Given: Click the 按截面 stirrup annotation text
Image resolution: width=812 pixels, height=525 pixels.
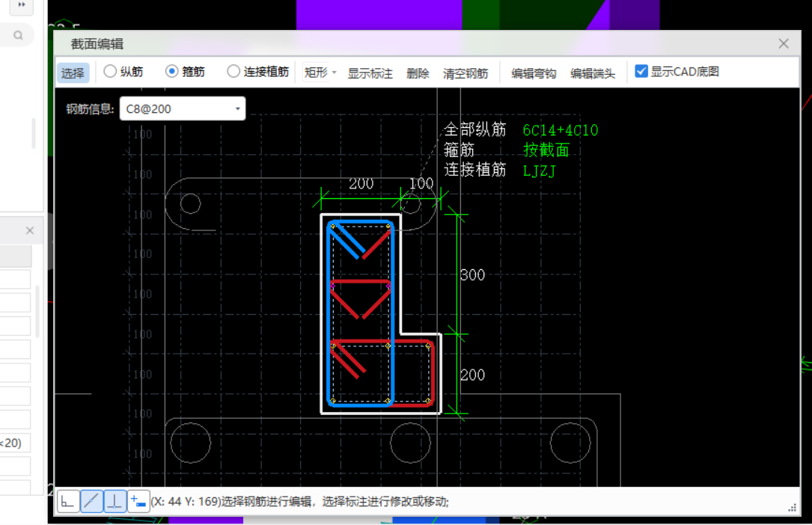Looking at the screenshot, I should coord(546,150).
